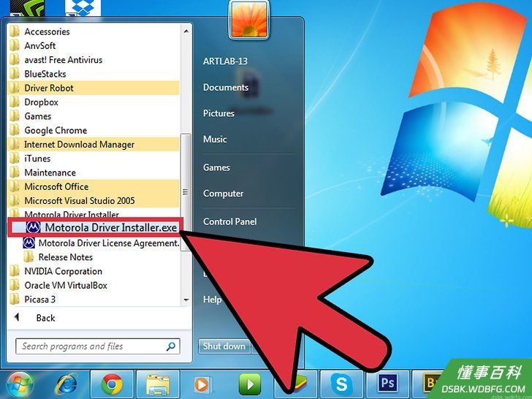Open Internet Download Manager folder
This screenshot has width=532, height=399.
94,145
